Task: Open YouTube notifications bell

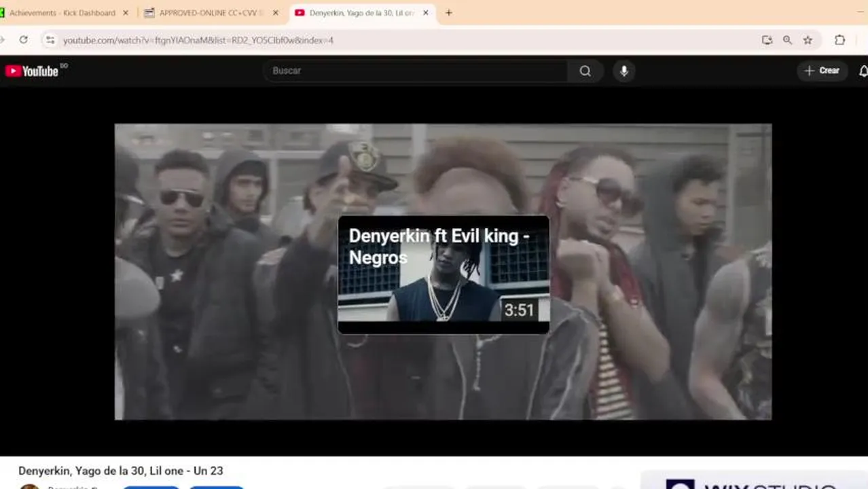Action: pos(863,71)
